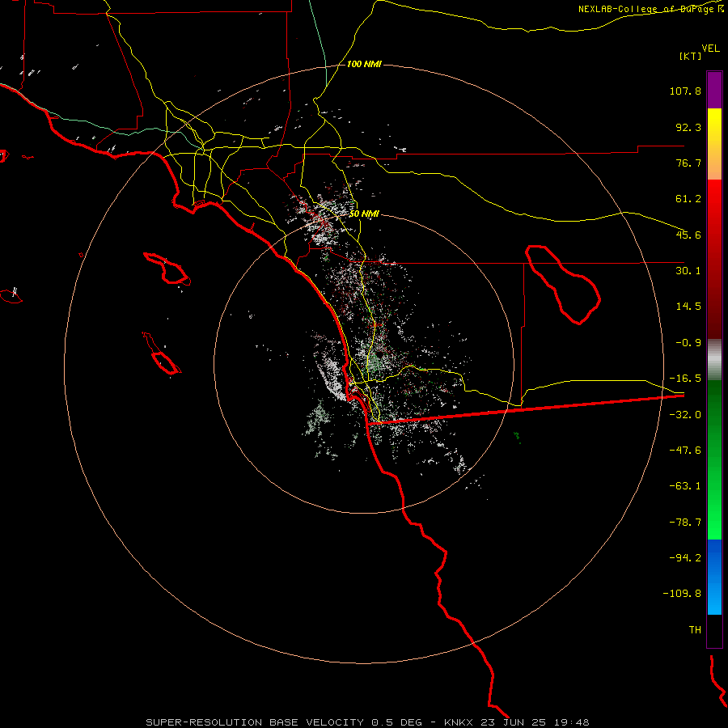Click the 100 NMI range ring label

[364, 64]
